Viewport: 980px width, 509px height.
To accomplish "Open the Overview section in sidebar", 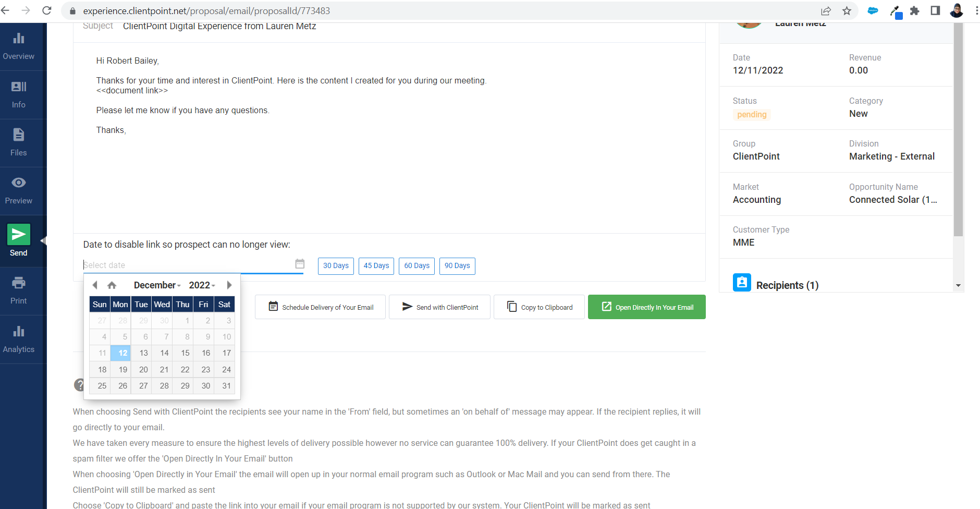I will [x=19, y=46].
